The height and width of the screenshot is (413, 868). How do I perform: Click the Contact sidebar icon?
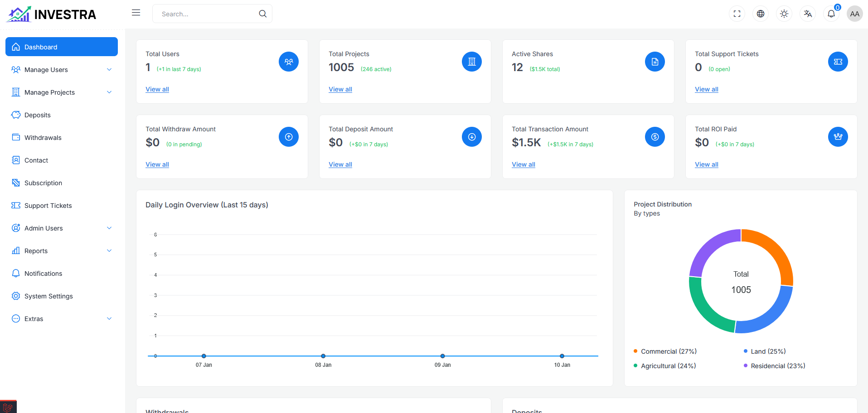tap(16, 160)
